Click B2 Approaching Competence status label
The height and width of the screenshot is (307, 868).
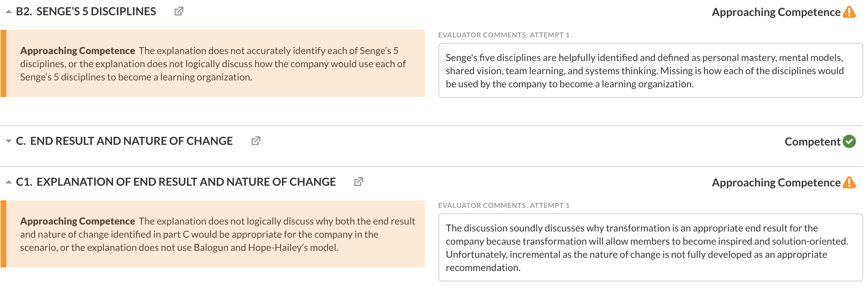[x=776, y=12]
